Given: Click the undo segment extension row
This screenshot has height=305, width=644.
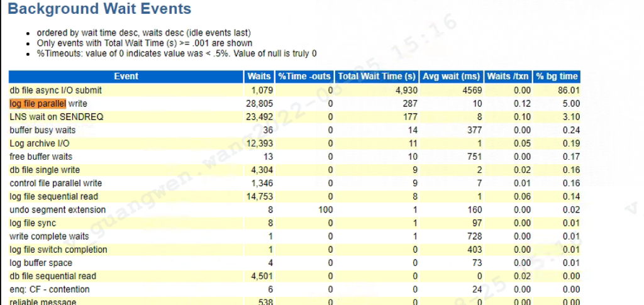Looking at the screenshot, I should pos(294,210).
